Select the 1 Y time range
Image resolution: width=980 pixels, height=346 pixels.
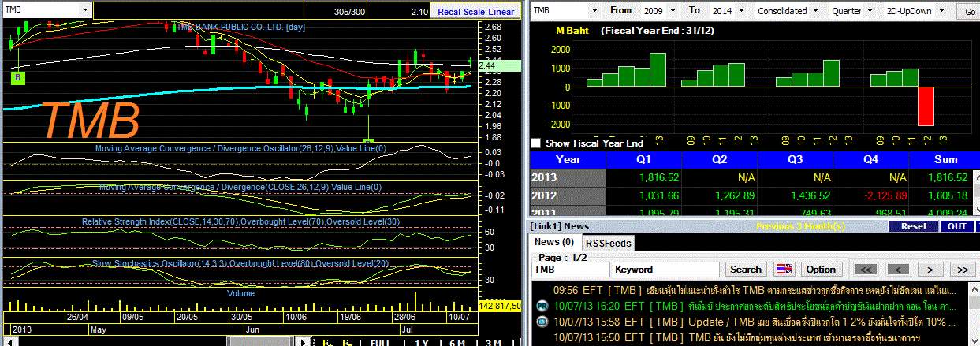coord(421,342)
